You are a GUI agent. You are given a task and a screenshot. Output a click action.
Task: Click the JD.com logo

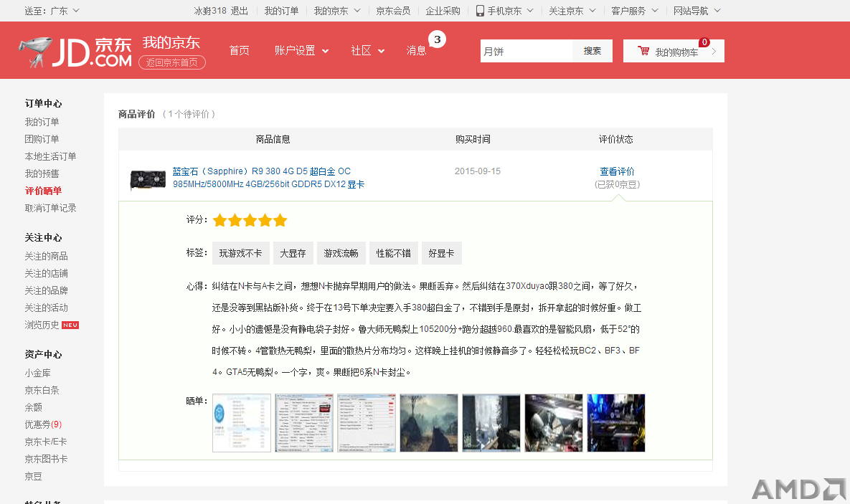click(75, 52)
